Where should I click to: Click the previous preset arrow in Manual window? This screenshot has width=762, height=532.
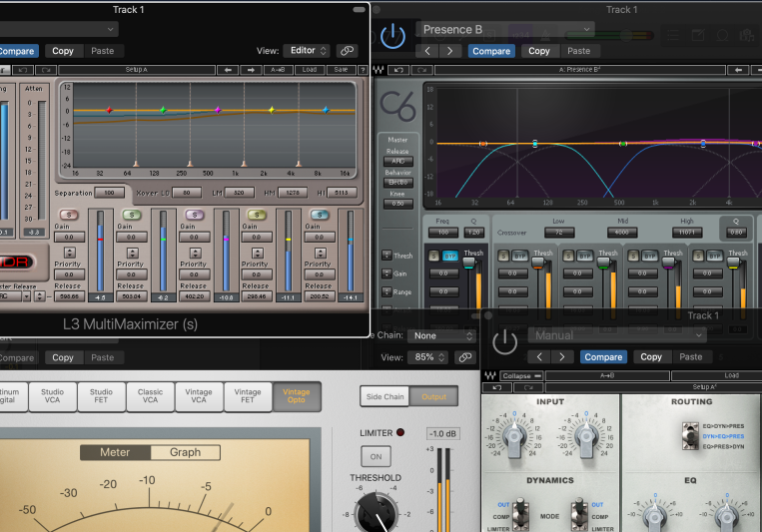point(539,357)
